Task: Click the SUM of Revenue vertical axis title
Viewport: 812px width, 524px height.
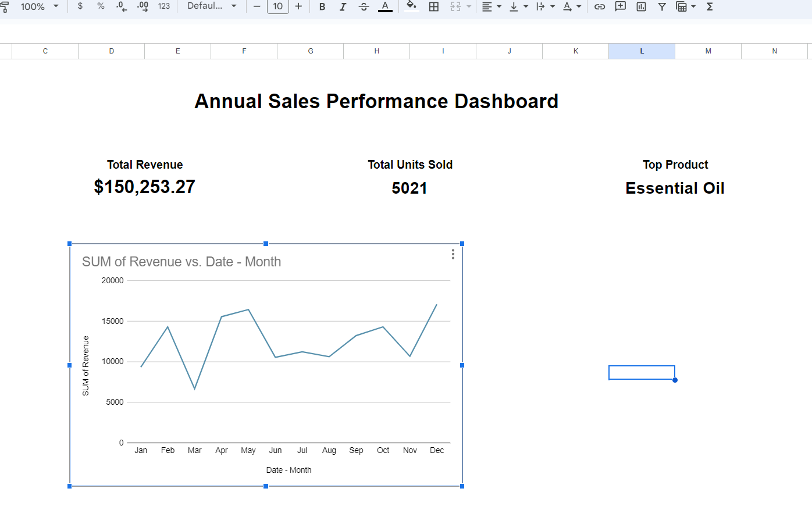Action: click(x=86, y=366)
